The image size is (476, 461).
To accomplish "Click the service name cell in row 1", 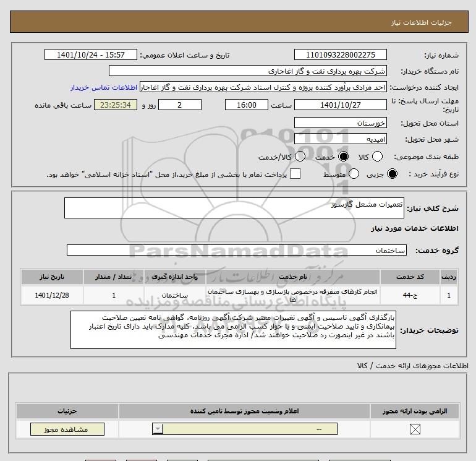I will (292, 295).
